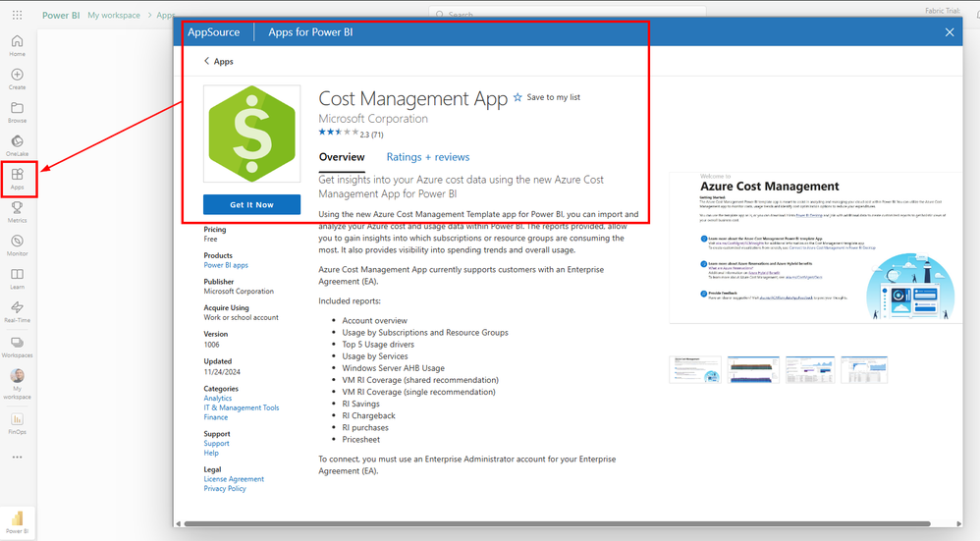Screen dimensions: 980x541
Task: Select the second screenshot thumbnail
Action: (x=753, y=370)
